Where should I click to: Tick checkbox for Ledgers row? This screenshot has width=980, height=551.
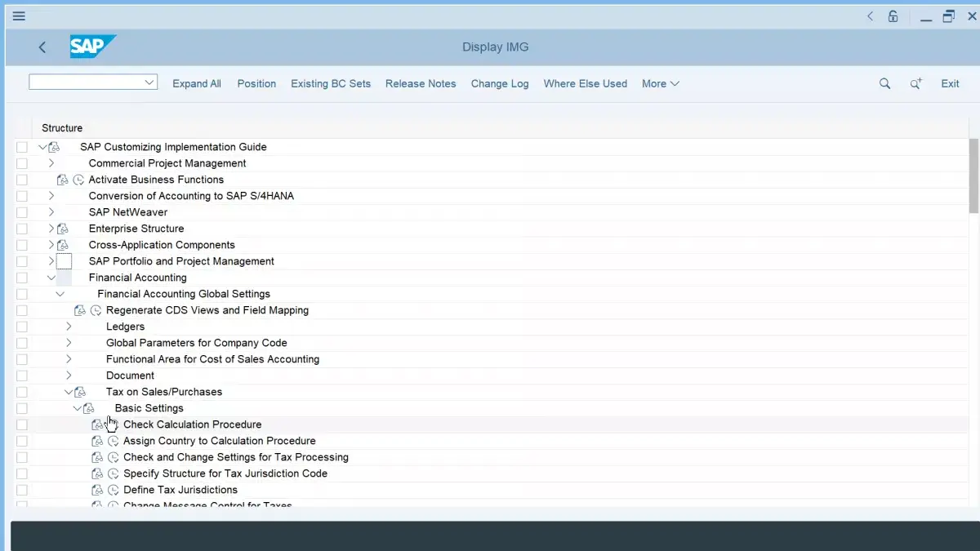click(x=22, y=327)
